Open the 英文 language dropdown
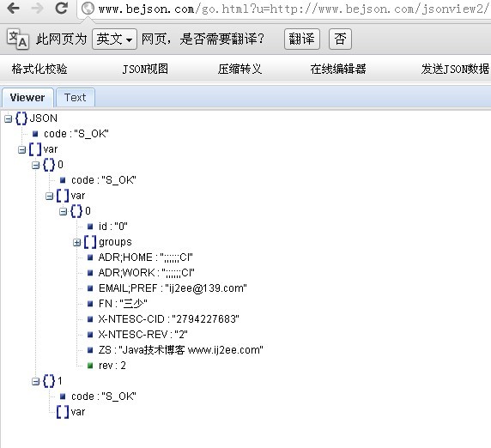 114,39
